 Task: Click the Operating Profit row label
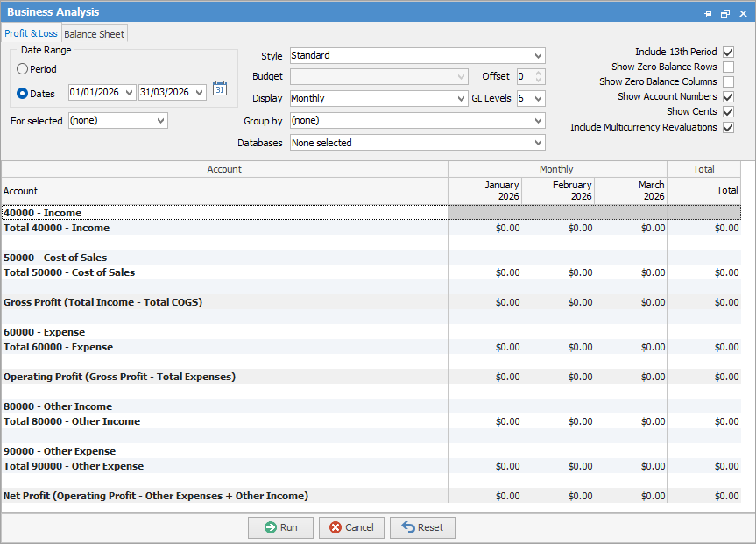click(119, 377)
